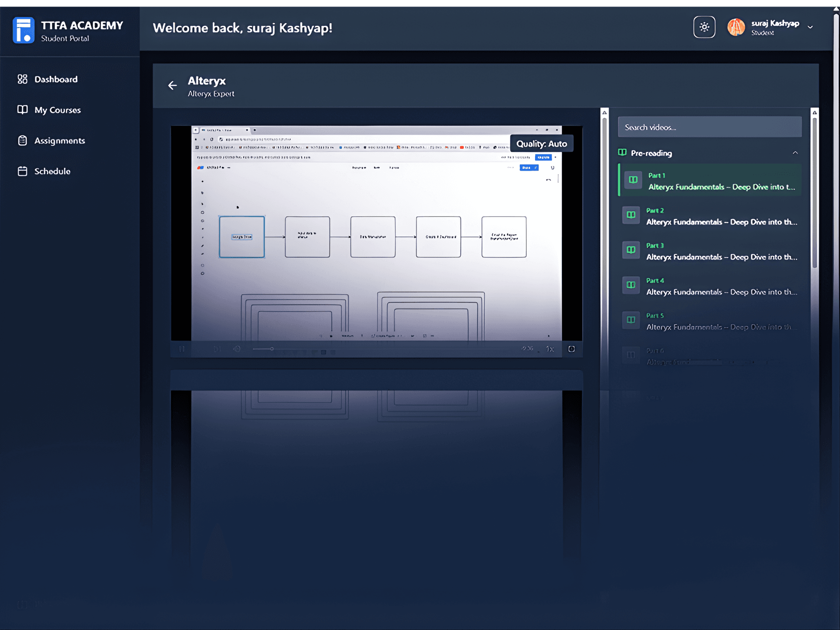This screenshot has width=840, height=630.
Task: Toggle the light/dark theme switch
Action: pyautogui.click(x=704, y=27)
